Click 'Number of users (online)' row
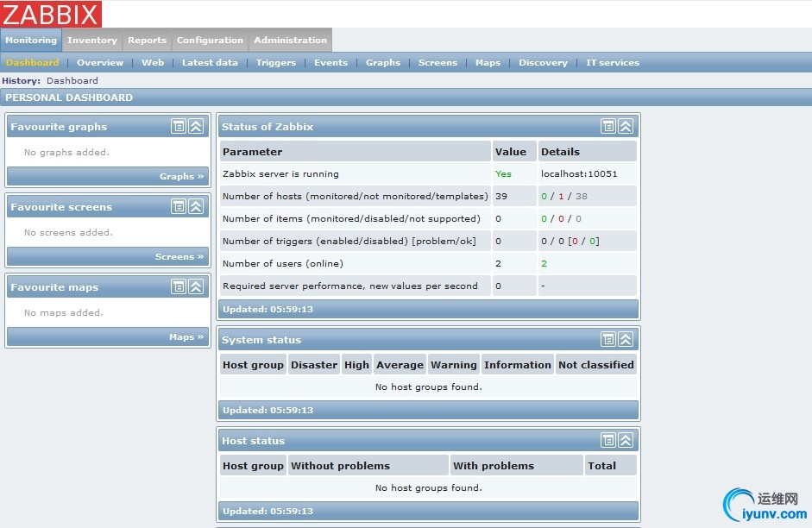Screen dimensions: 812x528 (x=428, y=263)
